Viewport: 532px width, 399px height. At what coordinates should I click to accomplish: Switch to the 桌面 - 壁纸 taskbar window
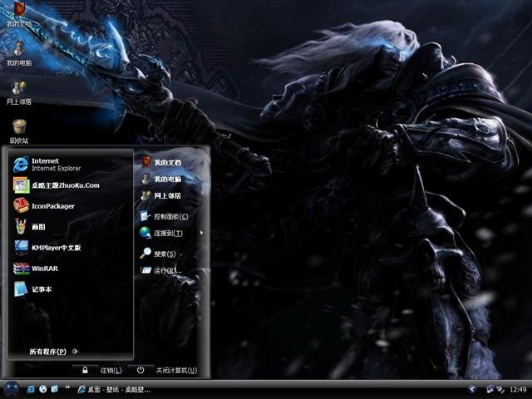click(x=114, y=390)
